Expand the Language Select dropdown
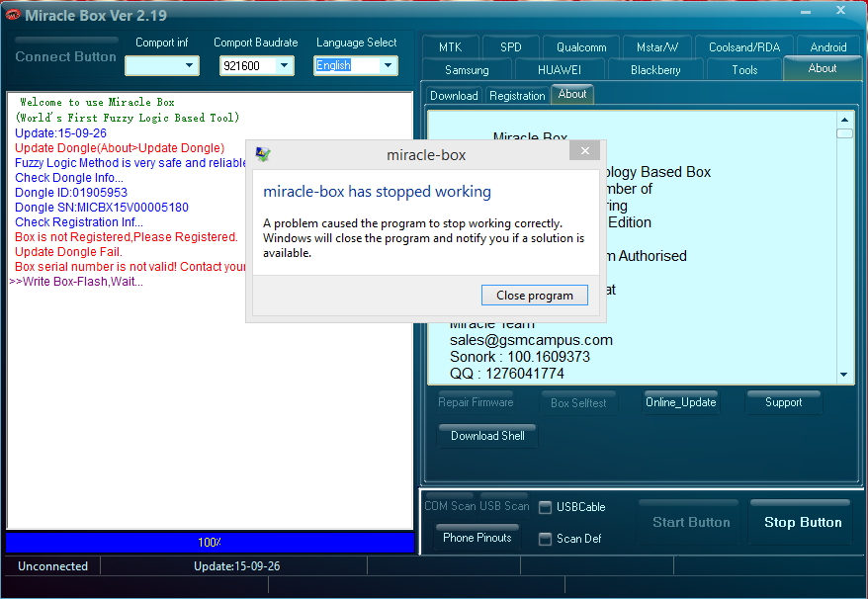The image size is (868, 599). coord(389,65)
